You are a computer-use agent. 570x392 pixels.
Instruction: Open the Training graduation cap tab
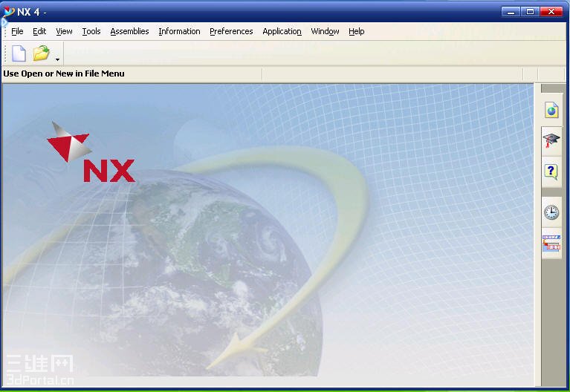(x=551, y=140)
